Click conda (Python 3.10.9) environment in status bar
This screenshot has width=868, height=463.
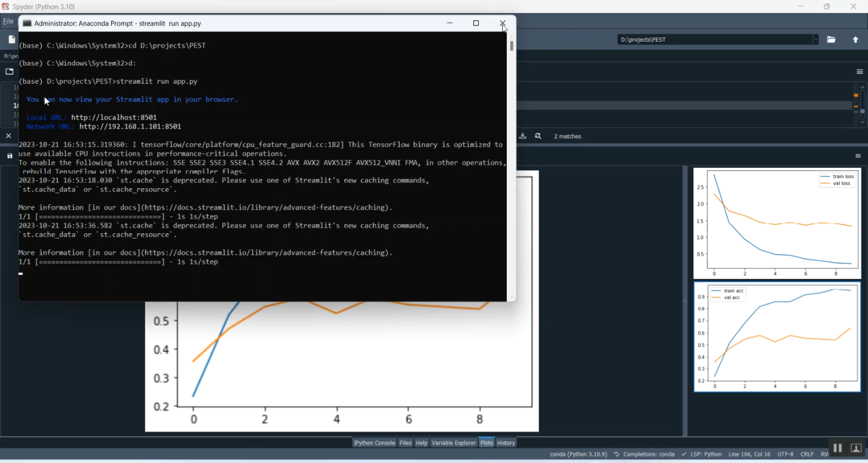tap(578, 454)
